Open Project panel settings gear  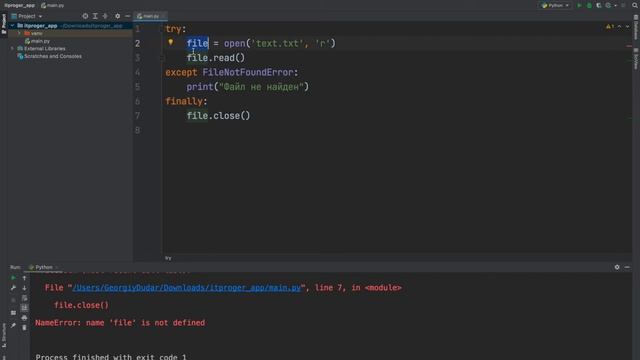point(118,16)
